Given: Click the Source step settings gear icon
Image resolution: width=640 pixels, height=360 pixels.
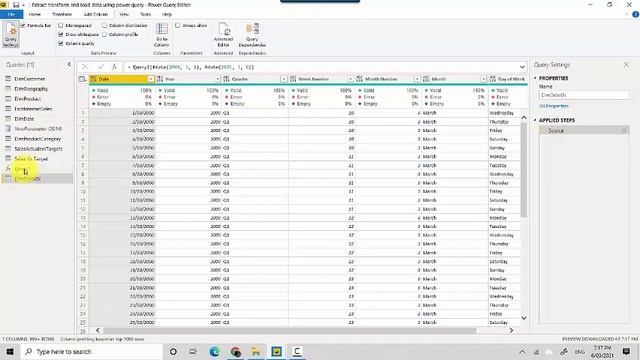Looking at the screenshot, I should (x=624, y=131).
